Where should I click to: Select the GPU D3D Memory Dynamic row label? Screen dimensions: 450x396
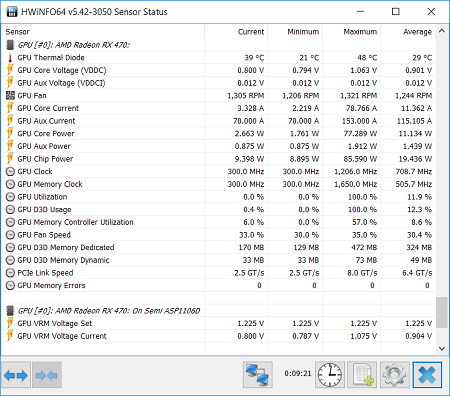click(x=63, y=260)
